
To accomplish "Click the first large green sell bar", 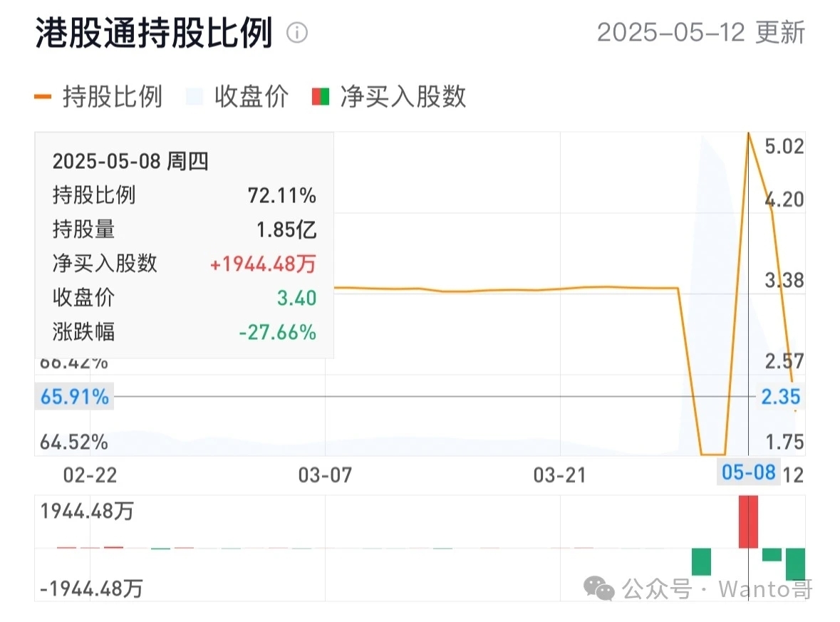I will click(x=701, y=561).
